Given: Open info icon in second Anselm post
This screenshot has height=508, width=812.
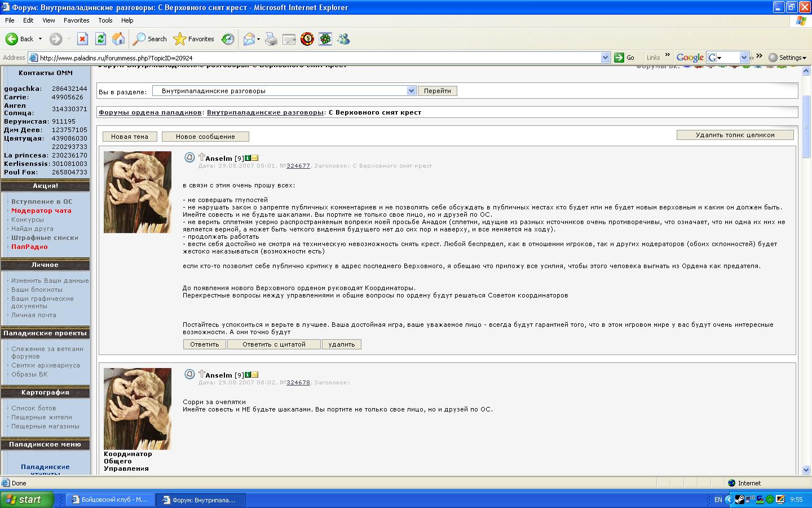Looking at the screenshot, I should tap(248, 375).
